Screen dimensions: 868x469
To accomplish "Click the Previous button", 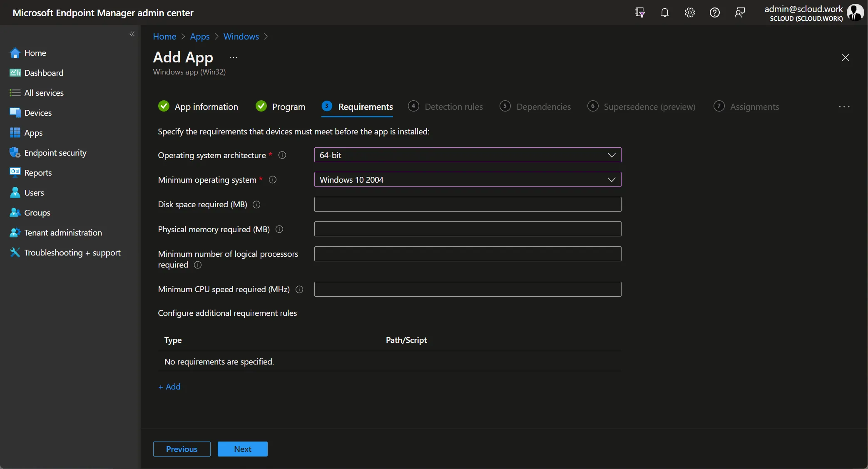I will click(x=182, y=449).
